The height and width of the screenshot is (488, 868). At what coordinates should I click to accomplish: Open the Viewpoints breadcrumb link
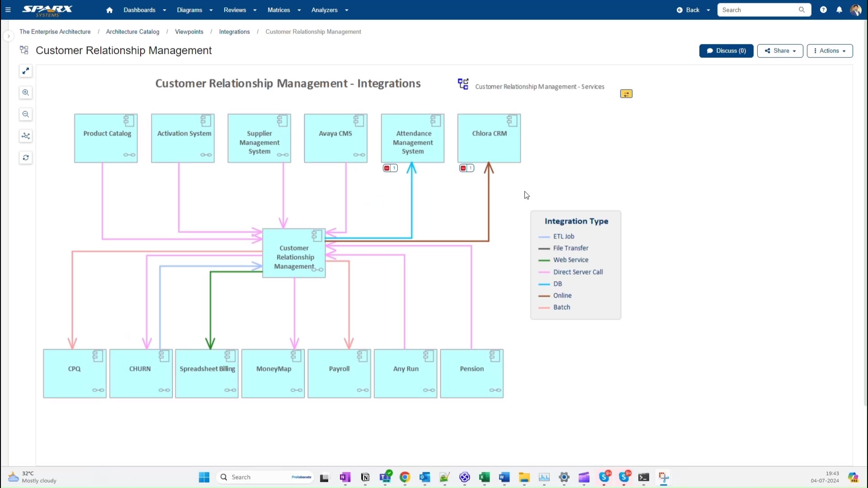[189, 32]
